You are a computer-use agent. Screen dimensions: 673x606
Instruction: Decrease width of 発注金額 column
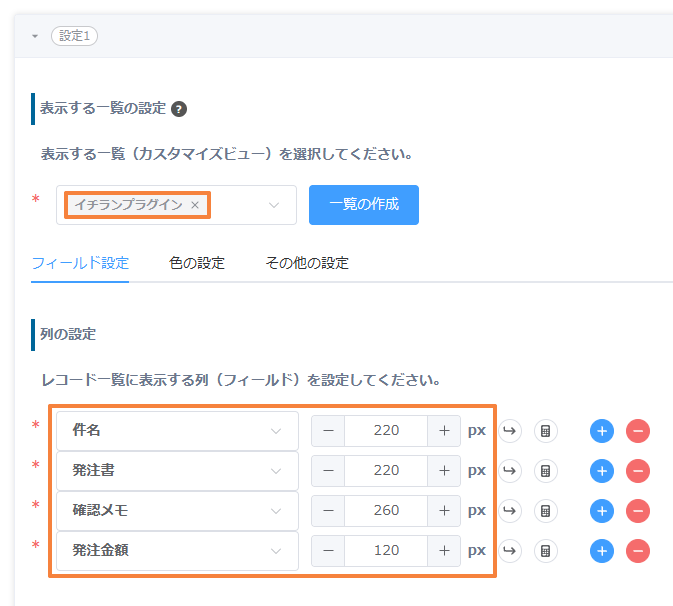click(328, 551)
